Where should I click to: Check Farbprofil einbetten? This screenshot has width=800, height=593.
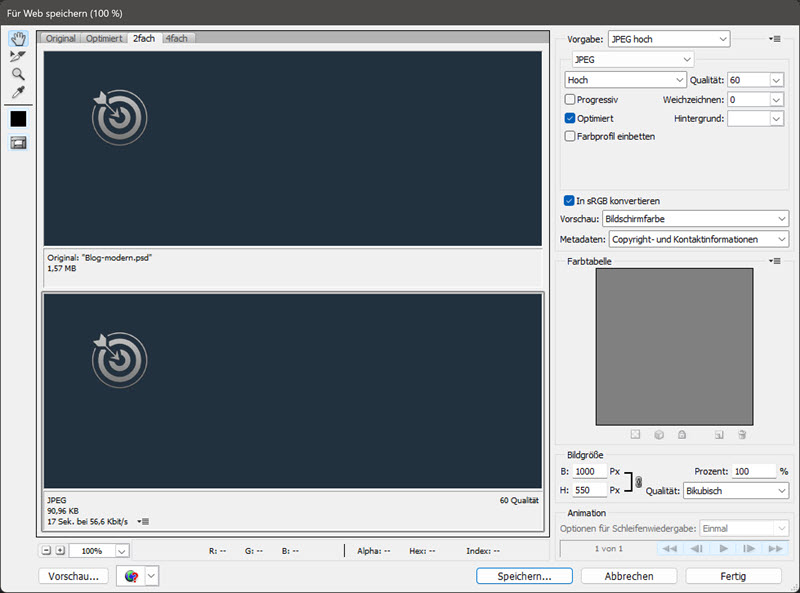pyautogui.click(x=570, y=137)
